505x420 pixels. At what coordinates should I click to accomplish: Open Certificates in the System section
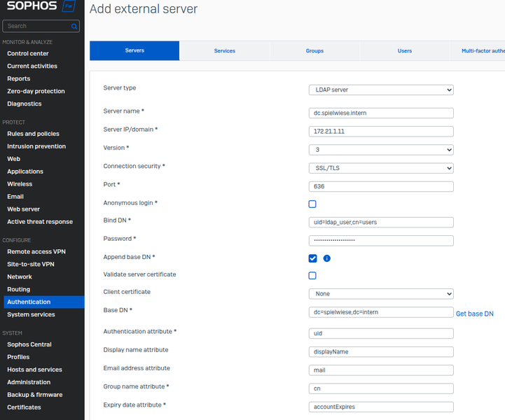24,407
